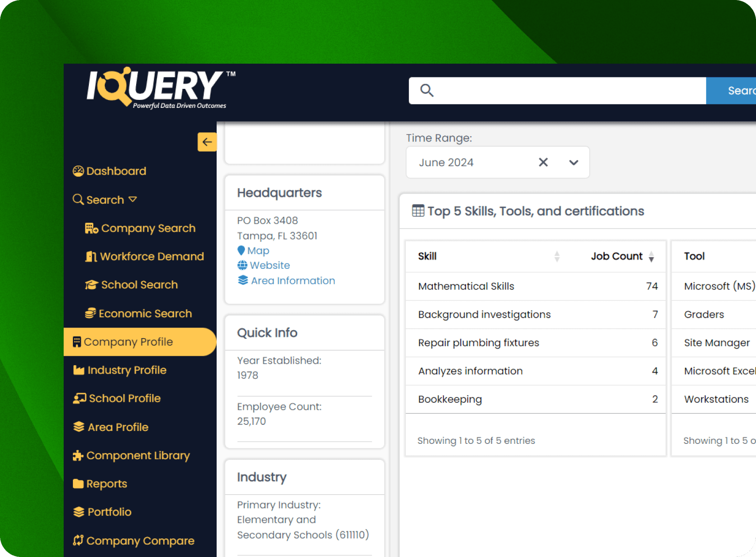The image size is (756, 557).
Task: Click the Component Library puzzle icon
Action: [x=78, y=455]
